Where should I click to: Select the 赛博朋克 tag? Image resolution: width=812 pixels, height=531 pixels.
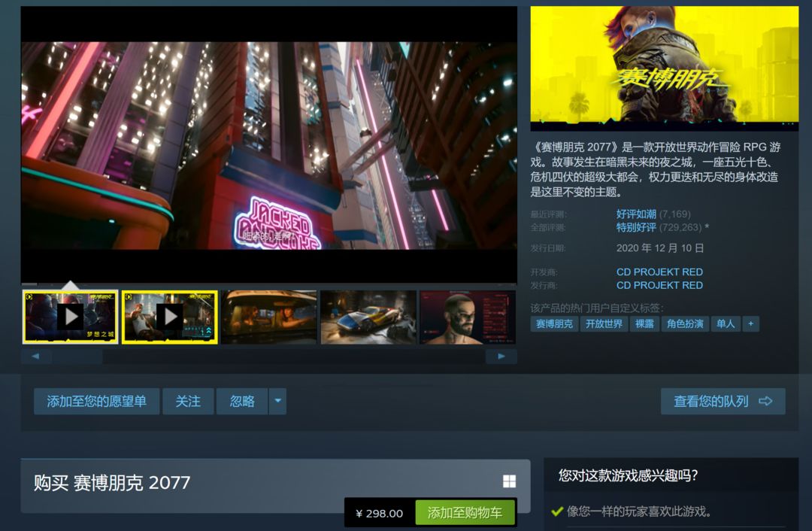coord(554,323)
